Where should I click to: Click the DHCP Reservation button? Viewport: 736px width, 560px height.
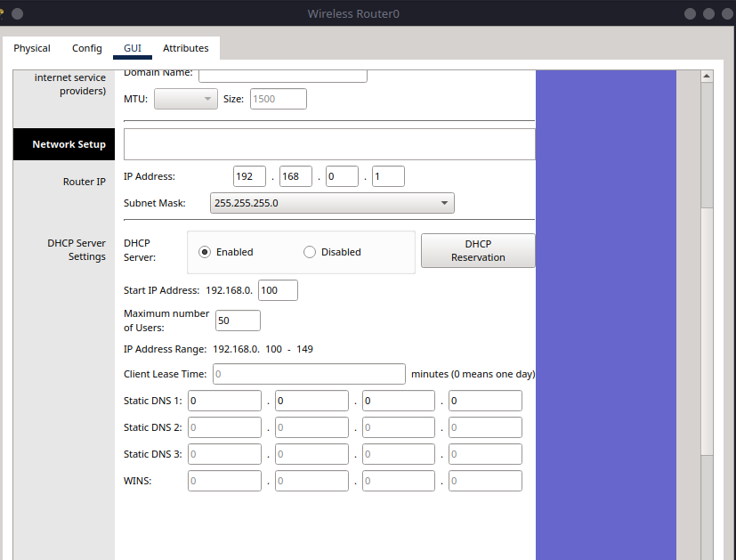pyautogui.click(x=478, y=251)
